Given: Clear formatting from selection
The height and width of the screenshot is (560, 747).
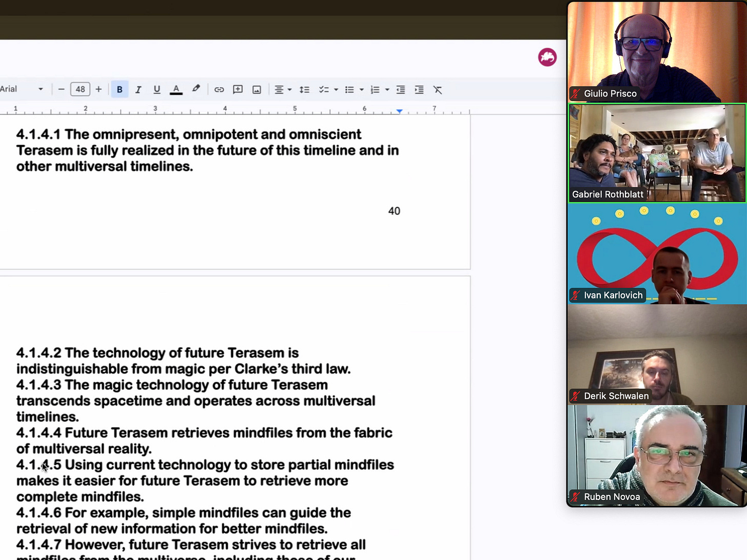Looking at the screenshot, I should coord(438,89).
